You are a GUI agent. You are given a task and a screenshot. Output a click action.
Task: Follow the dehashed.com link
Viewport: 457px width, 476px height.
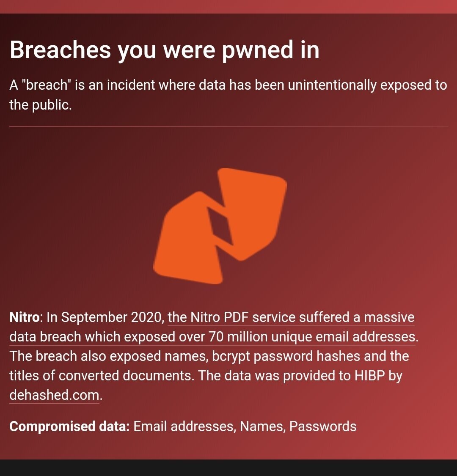(54, 395)
